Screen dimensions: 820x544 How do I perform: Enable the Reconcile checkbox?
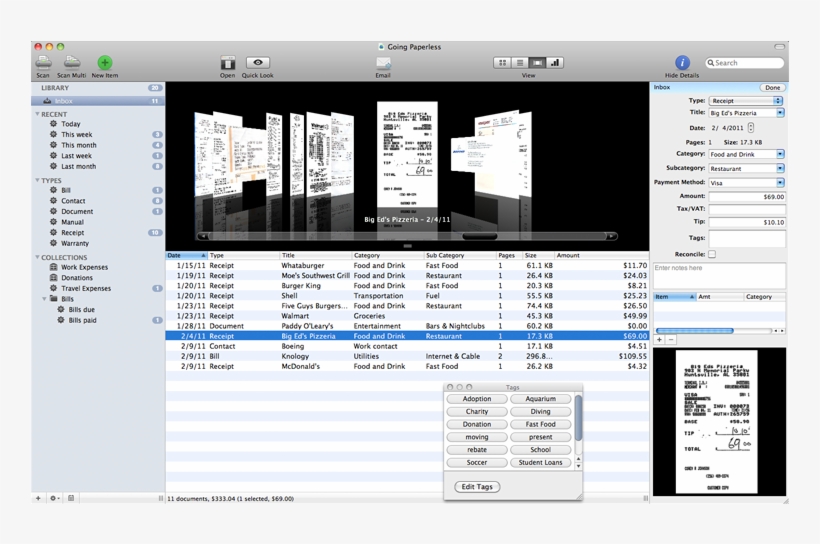click(712, 254)
